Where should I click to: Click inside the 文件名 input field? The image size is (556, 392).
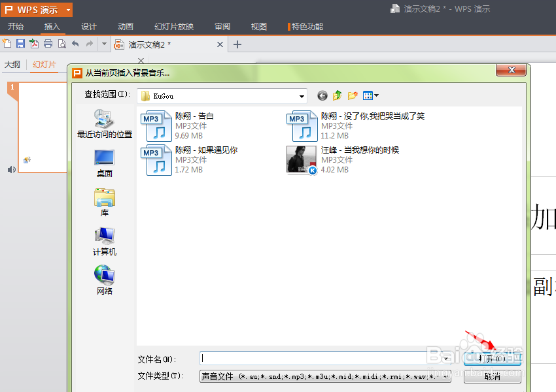click(314, 358)
